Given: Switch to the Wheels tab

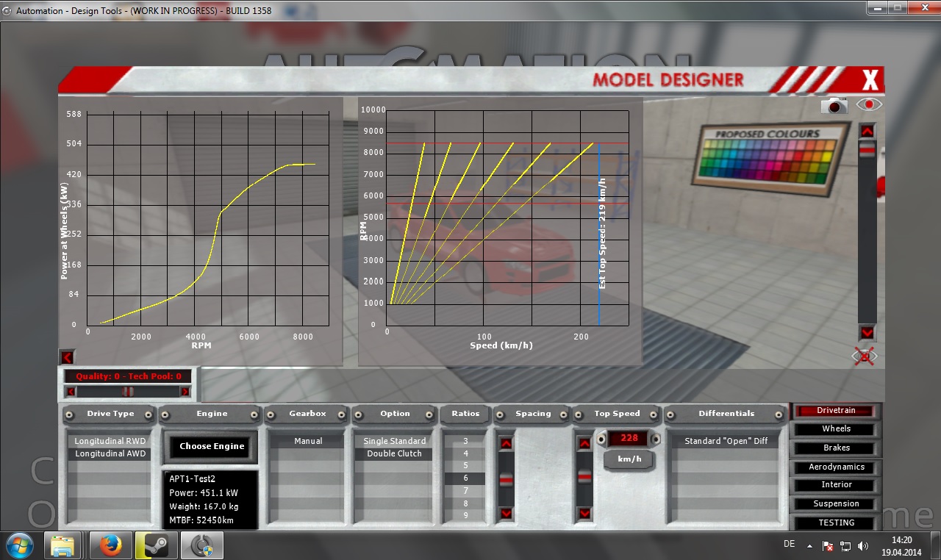Looking at the screenshot, I should pos(836,429).
